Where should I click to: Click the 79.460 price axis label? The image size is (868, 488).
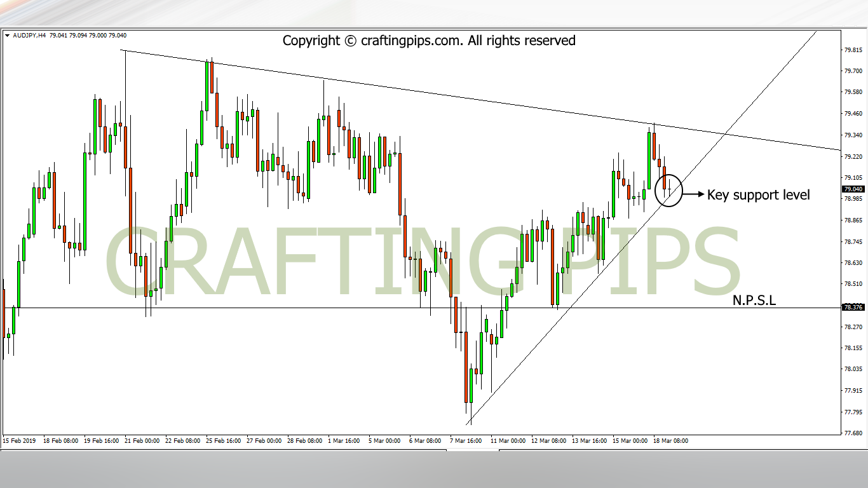pyautogui.click(x=853, y=114)
